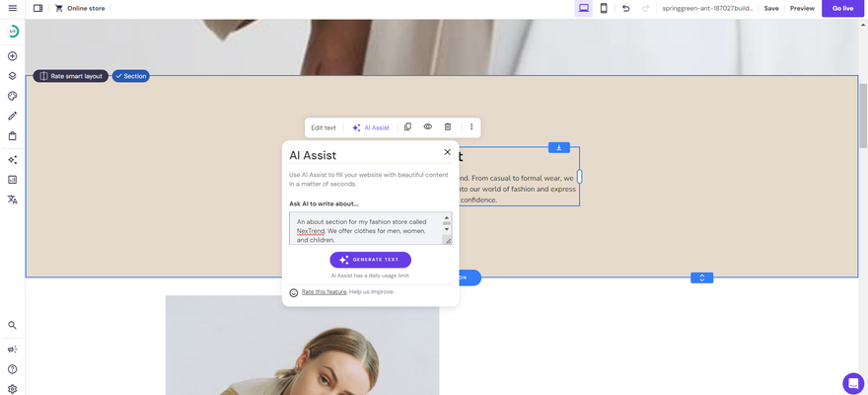Switch to desktop preview mode
Viewport: 868px width, 395px height.
584,8
